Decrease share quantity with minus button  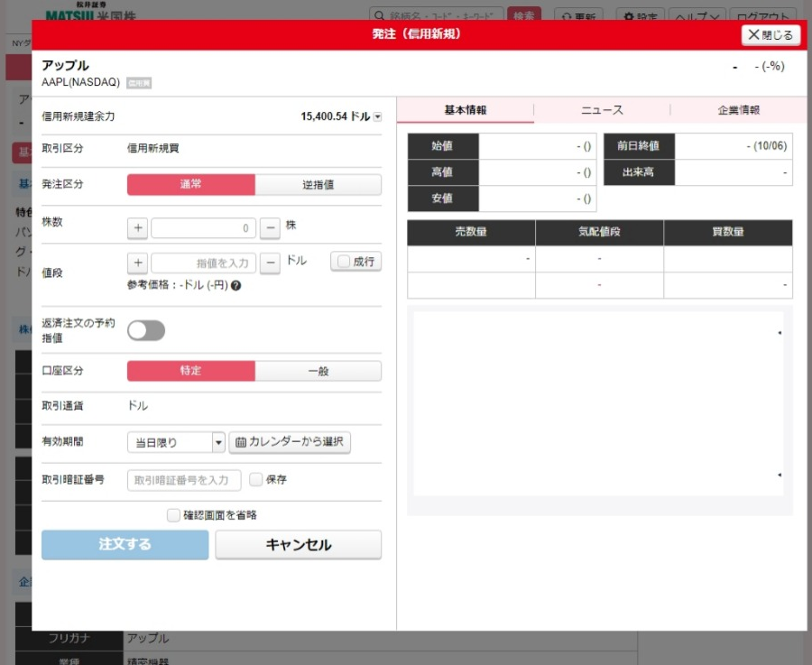pos(270,228)
